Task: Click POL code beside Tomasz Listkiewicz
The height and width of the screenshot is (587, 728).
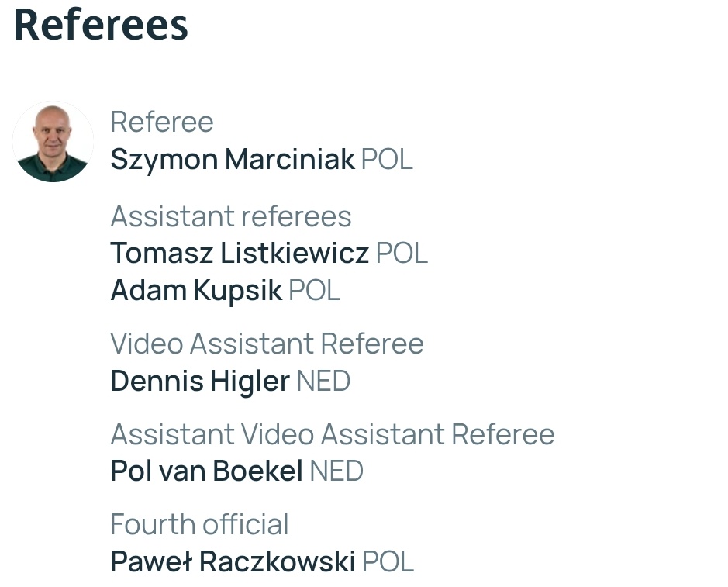Action: [402, 254]
